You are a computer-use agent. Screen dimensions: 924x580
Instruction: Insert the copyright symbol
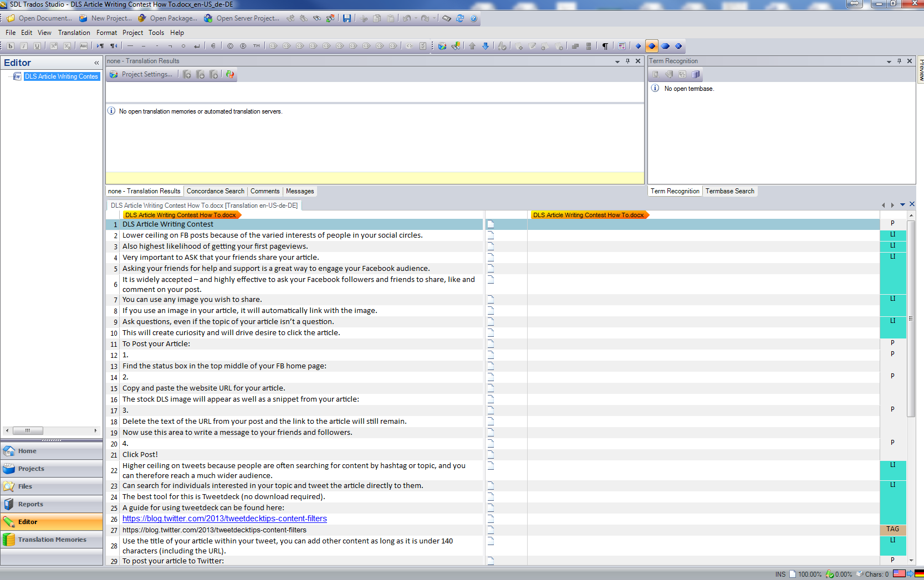tap(230, 46)
